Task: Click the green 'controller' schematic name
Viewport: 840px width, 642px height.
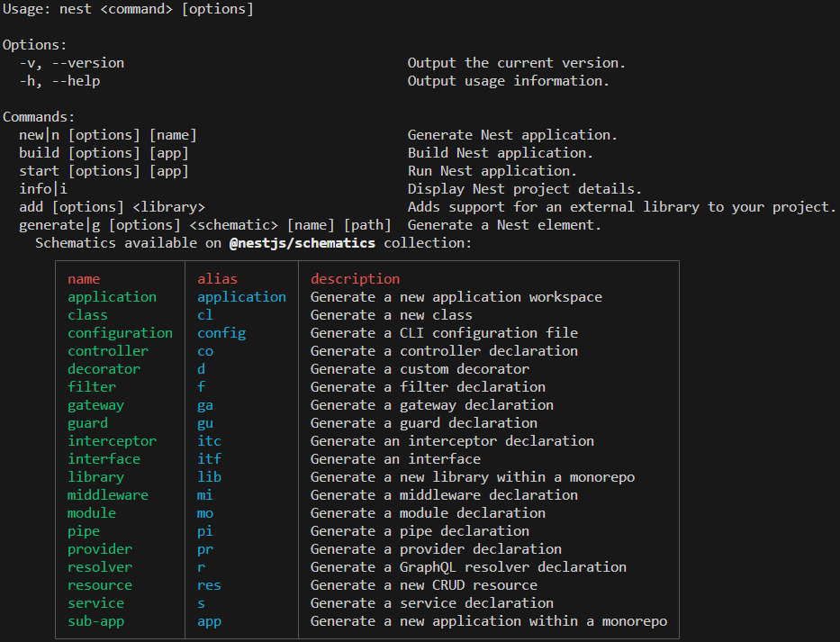Action: click(x=108, y=351)
